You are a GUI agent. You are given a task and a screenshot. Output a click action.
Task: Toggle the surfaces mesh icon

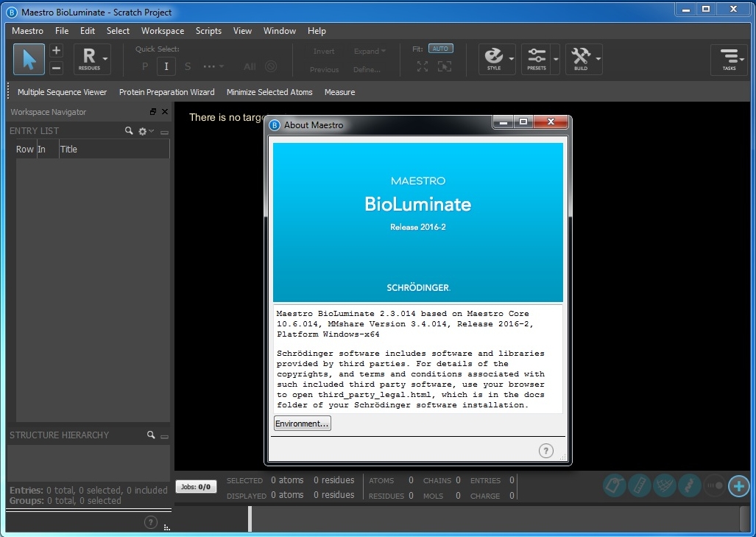point(665,485)
